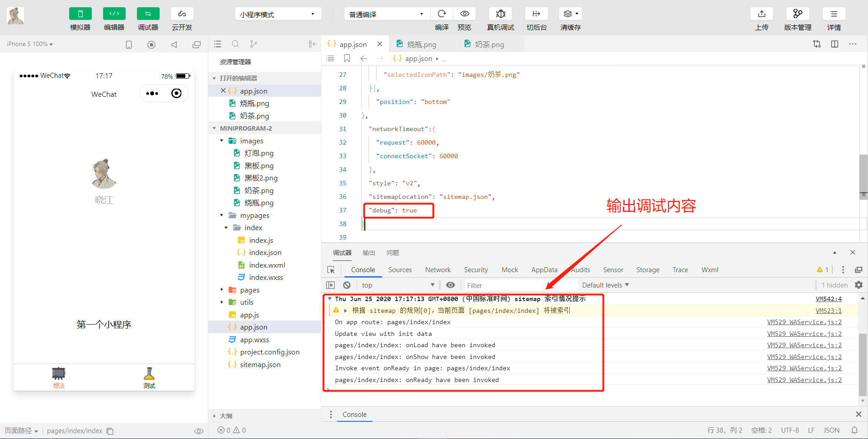Collapse the images folder
The image size is (868, 439).
[x=222, y=141]
